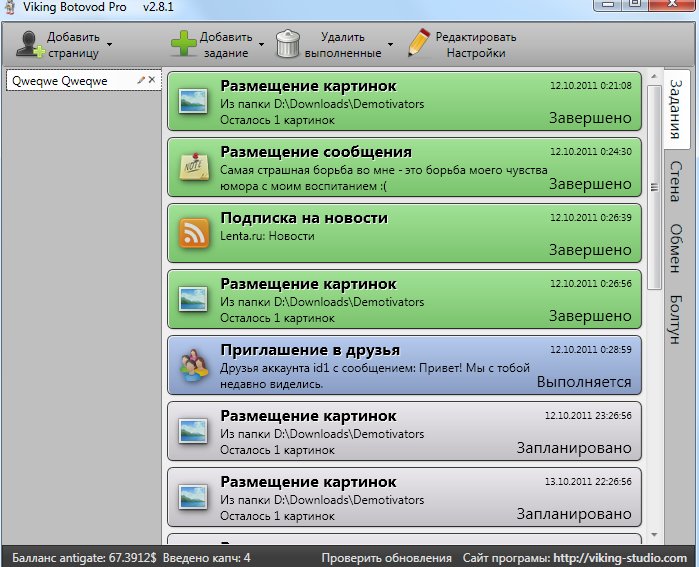
Task: Switch to the Задания tab
Action: tap(676, 109)
